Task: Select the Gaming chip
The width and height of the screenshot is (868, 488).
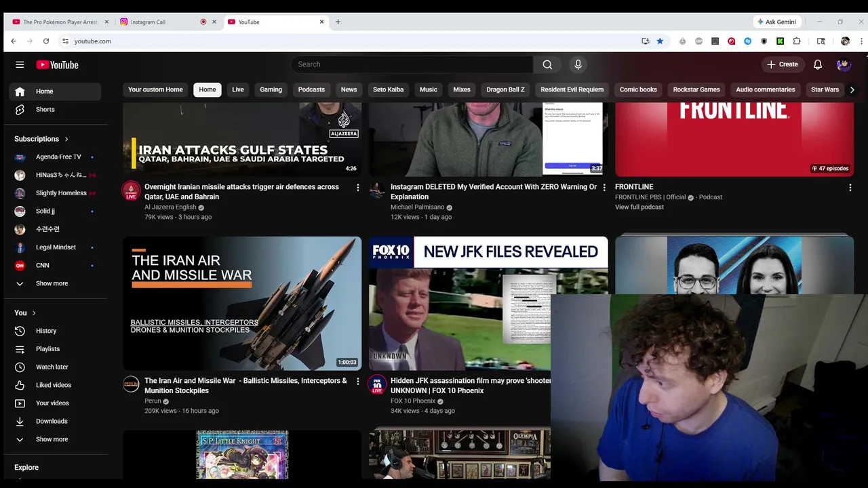Action: [271, 89]
